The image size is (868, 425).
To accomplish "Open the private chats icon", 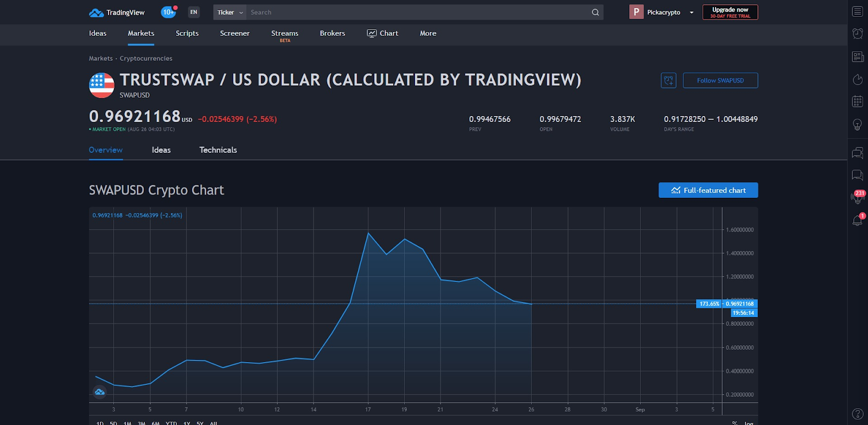I will (x=858, y=175).
